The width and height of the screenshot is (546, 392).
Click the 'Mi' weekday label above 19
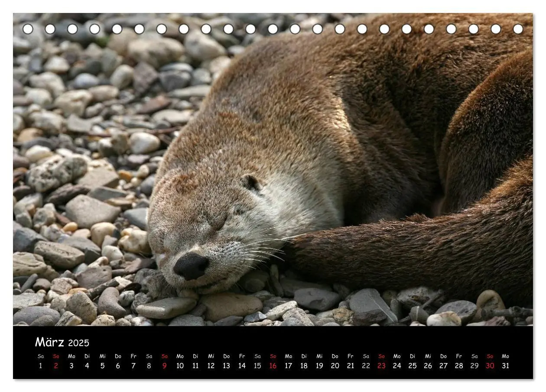point(319,356)
